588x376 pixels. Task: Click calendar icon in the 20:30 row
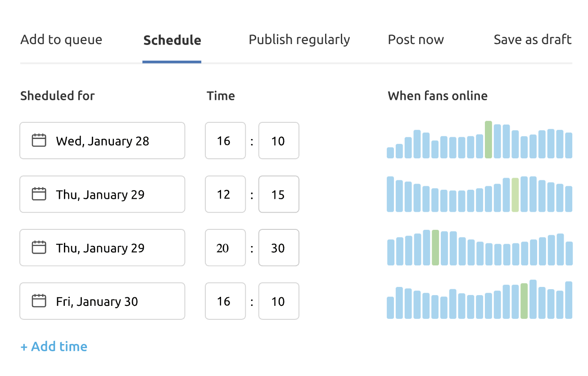[x=39, y=248]
